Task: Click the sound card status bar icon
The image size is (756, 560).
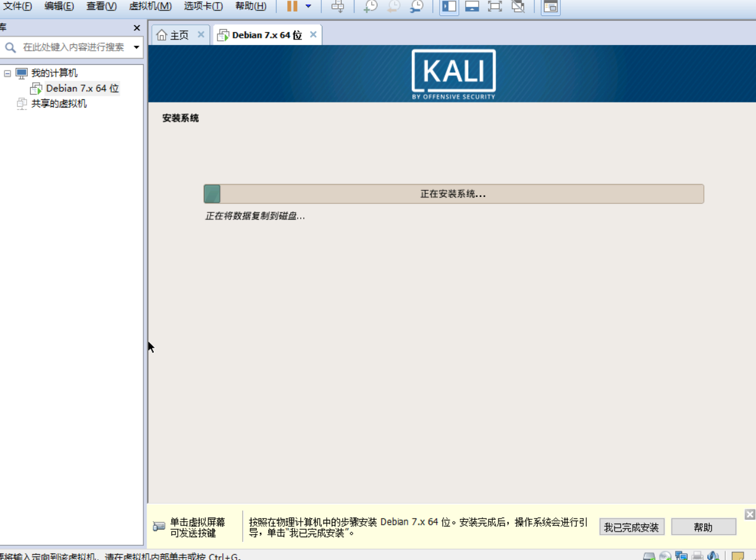Action: click(713, 556)
